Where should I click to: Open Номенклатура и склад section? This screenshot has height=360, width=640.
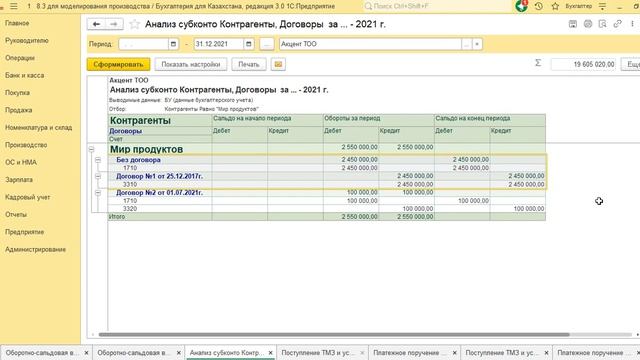click(x=39, y=128)
